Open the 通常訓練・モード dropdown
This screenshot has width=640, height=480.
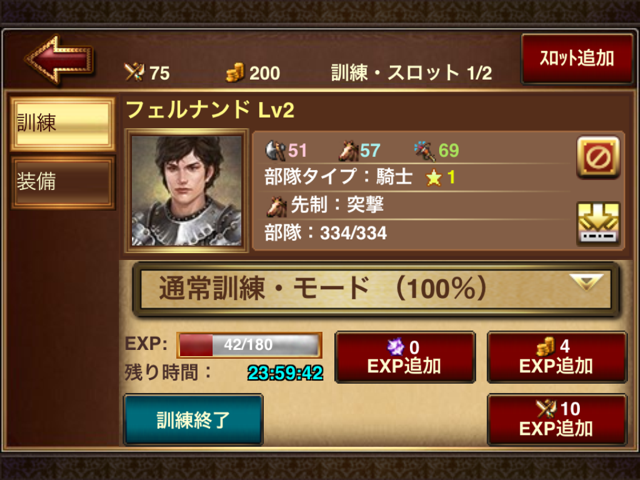click(376, 289)
